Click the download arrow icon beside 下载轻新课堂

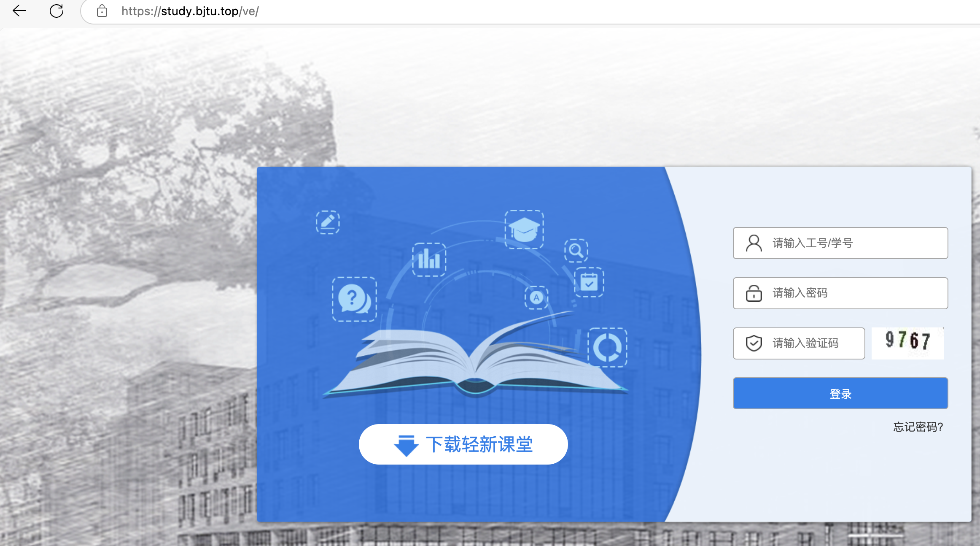tap(406, 446)
